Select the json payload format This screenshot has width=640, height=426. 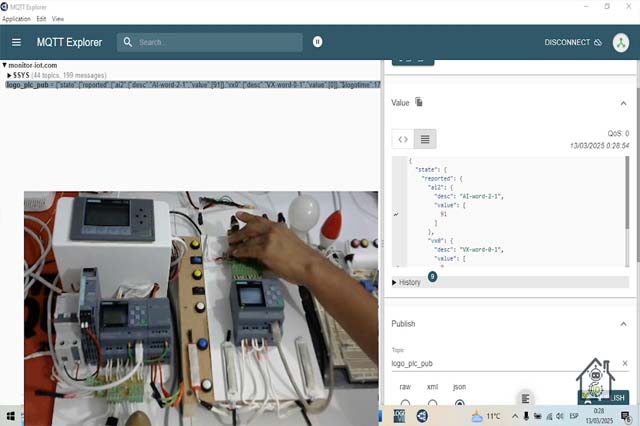coord(459,403)
